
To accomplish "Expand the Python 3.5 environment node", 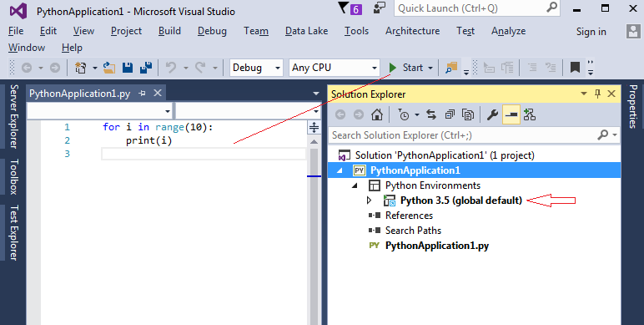I will click(x=369, y=201).
